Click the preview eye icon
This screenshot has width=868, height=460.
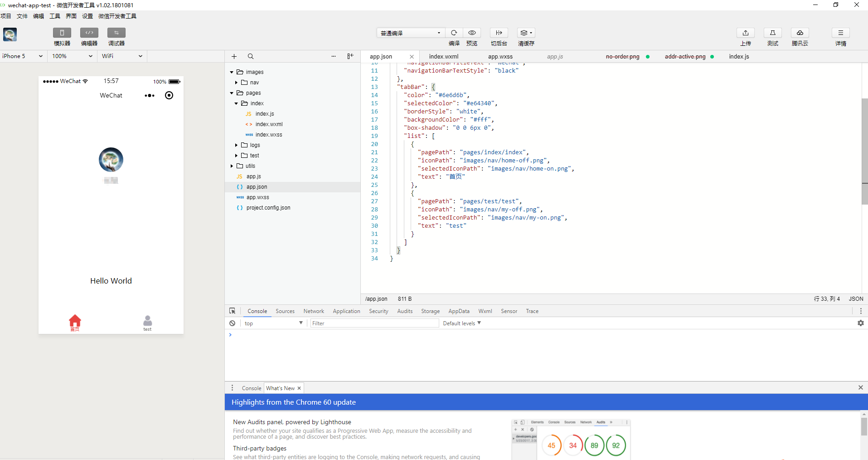[x=472, y=33]
